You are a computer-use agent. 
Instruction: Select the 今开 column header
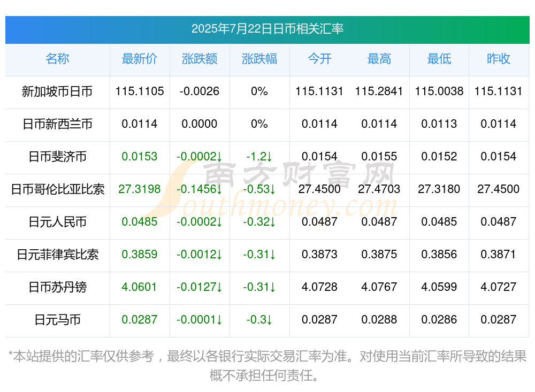pos(319,59)
